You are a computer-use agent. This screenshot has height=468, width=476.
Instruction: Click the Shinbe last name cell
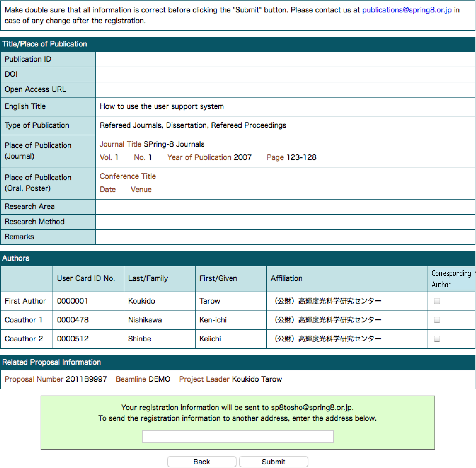[139, 339]
